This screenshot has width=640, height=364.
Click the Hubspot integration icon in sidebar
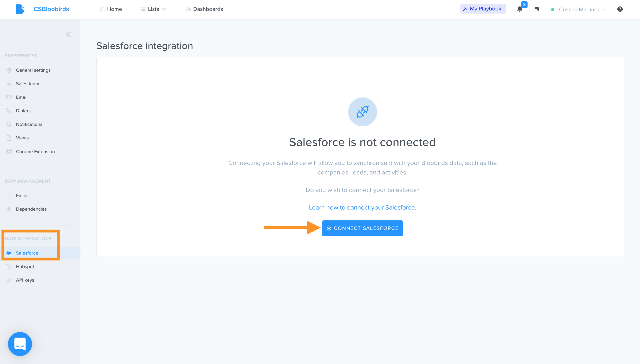9,267
